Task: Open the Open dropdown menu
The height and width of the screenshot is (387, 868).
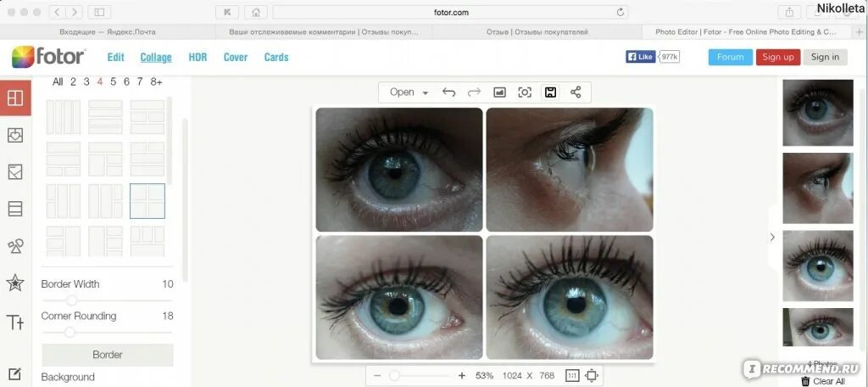Action: tap(409, 93)
